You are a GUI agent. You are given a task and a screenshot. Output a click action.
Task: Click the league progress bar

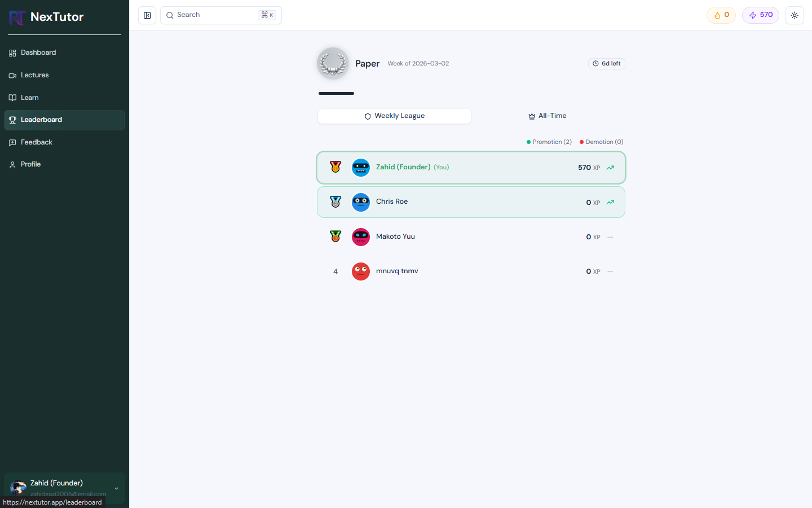click(x=336, y=93)
